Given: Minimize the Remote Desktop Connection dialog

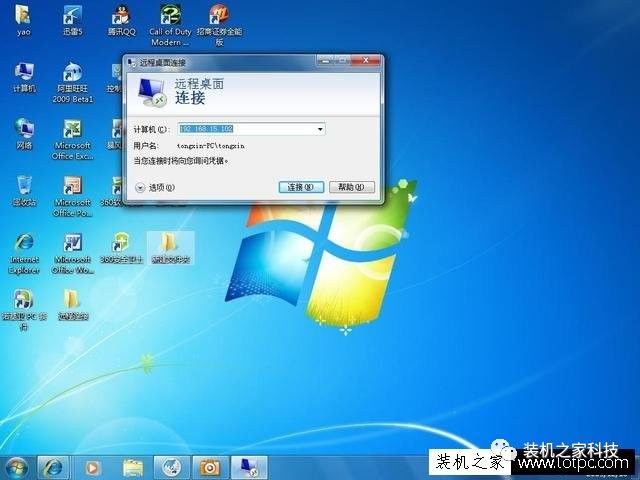Looking at the screenshot, I should coord(325,61).
